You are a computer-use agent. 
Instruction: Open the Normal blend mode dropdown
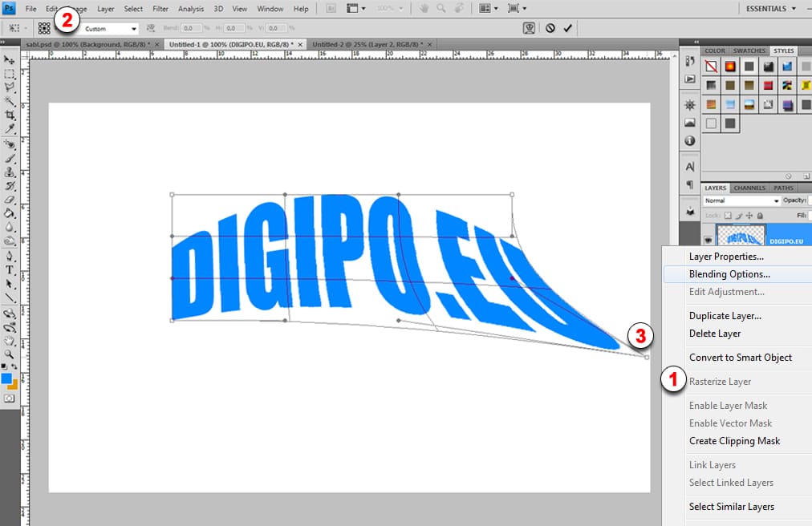pos(741,200)
